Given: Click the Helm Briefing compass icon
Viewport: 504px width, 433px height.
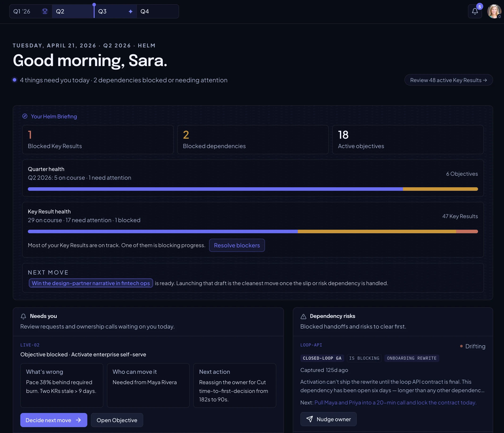Looking at the screenshot, I should point(25,116).
